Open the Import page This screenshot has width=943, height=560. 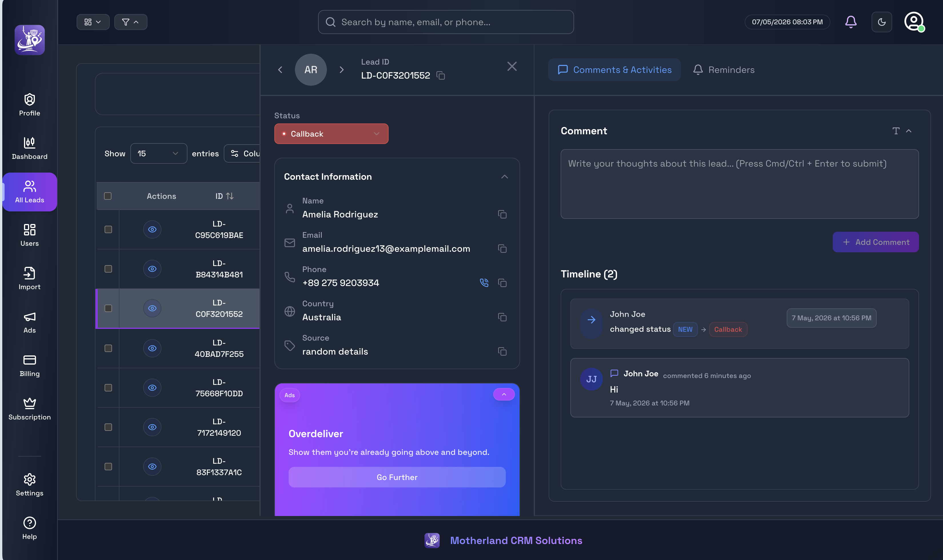click(29, 279)
